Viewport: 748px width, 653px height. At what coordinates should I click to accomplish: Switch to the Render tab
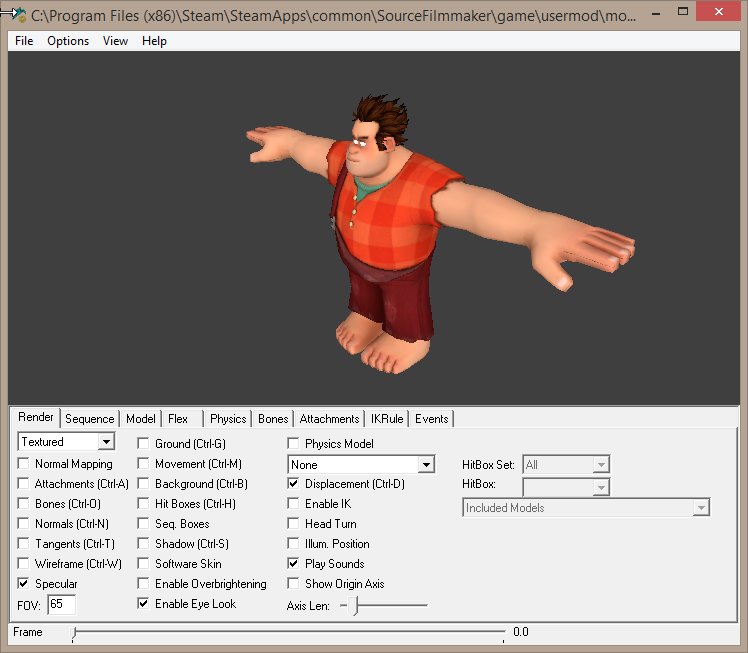tap(36, 417)
